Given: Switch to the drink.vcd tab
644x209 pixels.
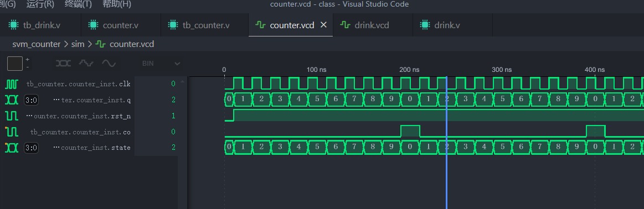Looking at the screenshot, I should click(373, 25).
